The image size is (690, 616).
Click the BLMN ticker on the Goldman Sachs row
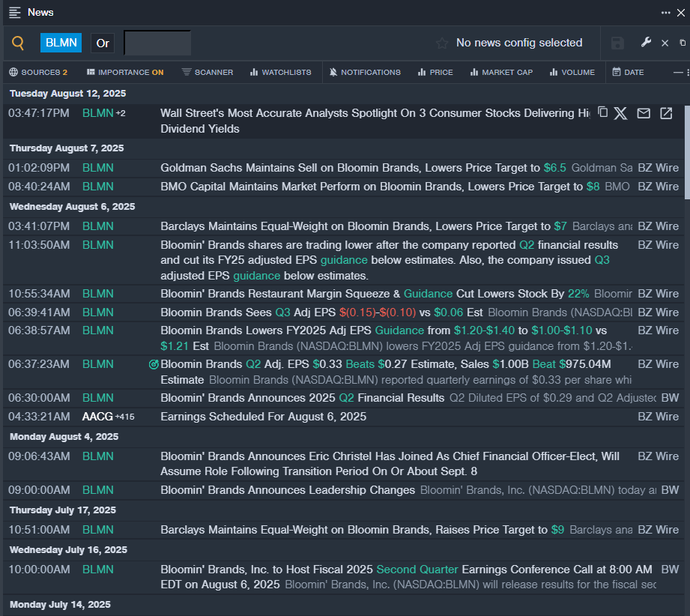pos(98,168)
